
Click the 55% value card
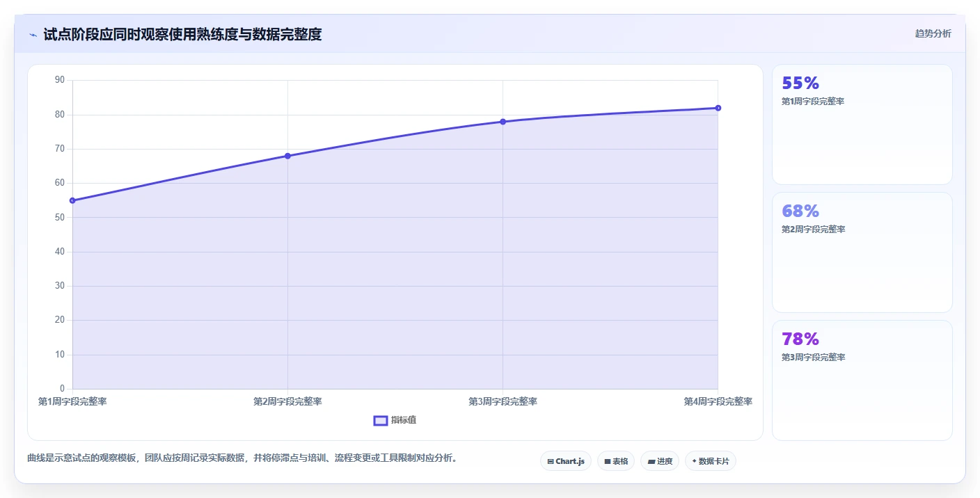pos(862,124)
